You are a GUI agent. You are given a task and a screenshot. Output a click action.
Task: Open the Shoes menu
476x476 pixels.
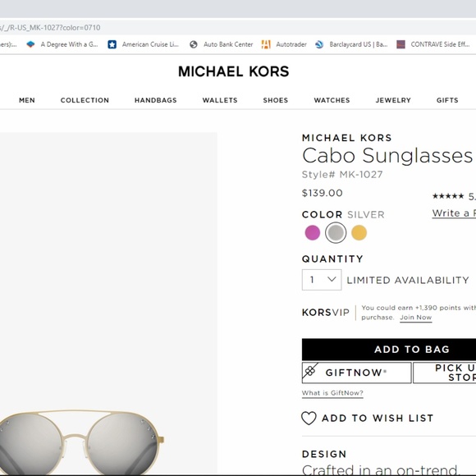[276, 100]
